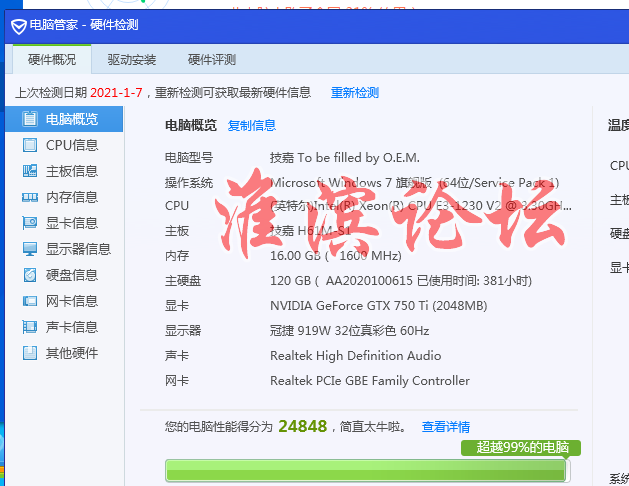
Task: Click the date 2021-1-7
Action: click(116, 93)
